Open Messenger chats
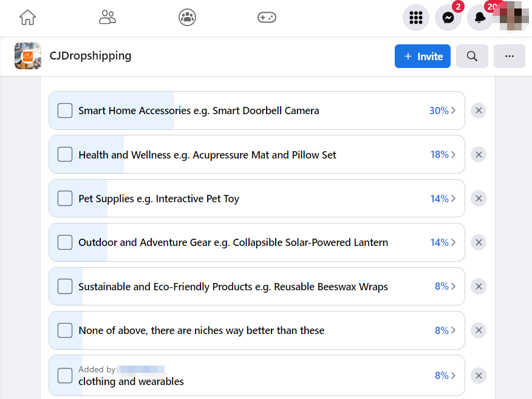532x399 pixels. [x=448, y=18]
